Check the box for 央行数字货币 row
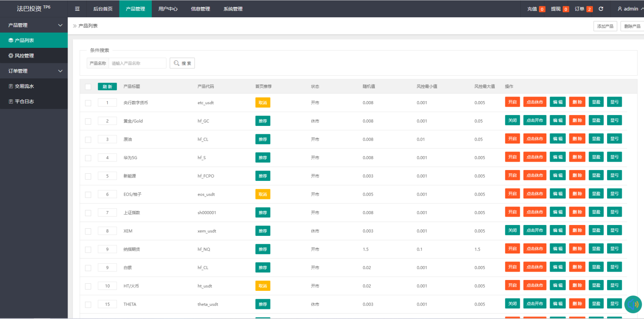The height and width of the screenshot is (319, 644). (x=88, y=103)
